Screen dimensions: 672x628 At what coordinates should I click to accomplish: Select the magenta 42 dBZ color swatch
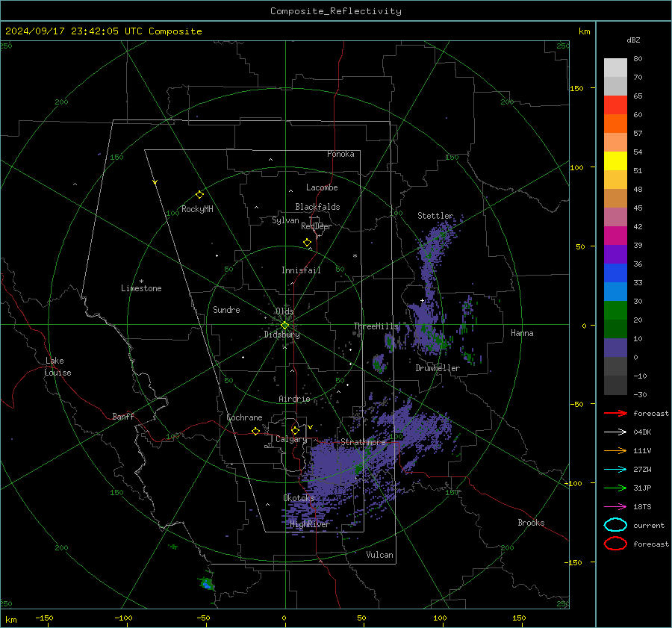615,236
